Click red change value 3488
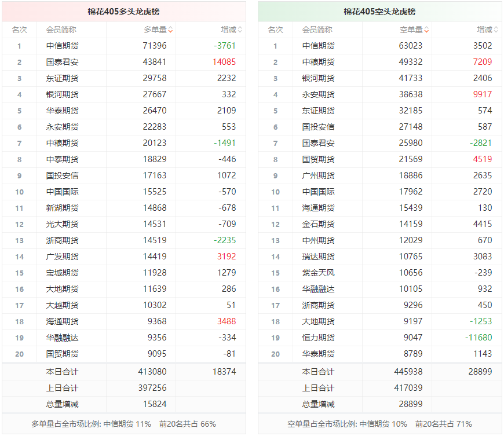504x436 pixels. point(227,321)
